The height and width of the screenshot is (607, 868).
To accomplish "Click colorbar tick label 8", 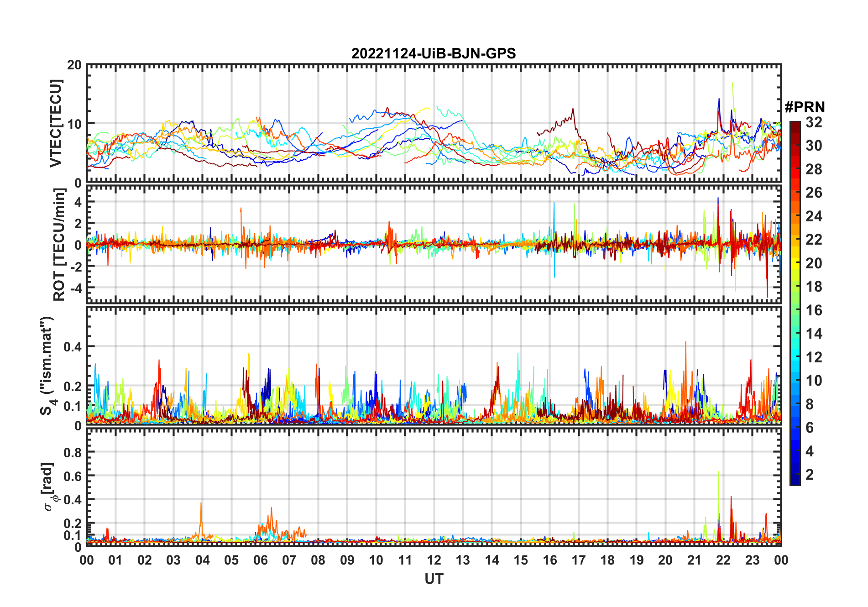I will tap(810, 404).
